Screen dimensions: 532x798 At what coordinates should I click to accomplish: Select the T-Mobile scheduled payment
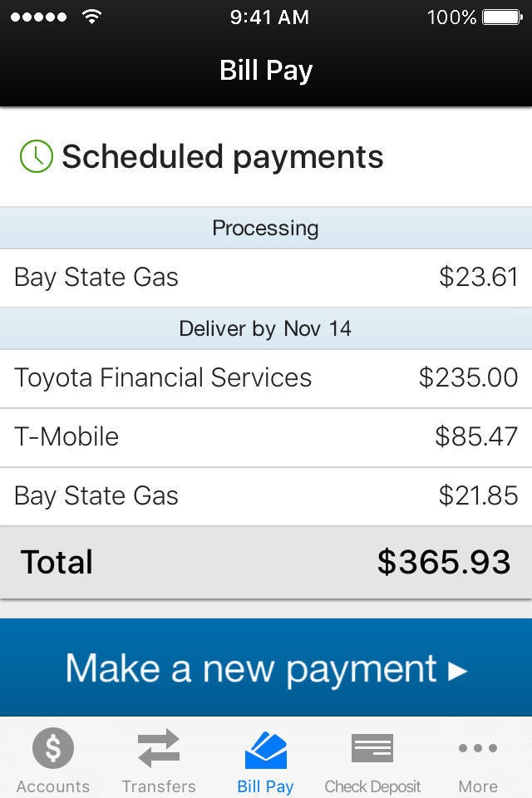click(x=266, y=437)
